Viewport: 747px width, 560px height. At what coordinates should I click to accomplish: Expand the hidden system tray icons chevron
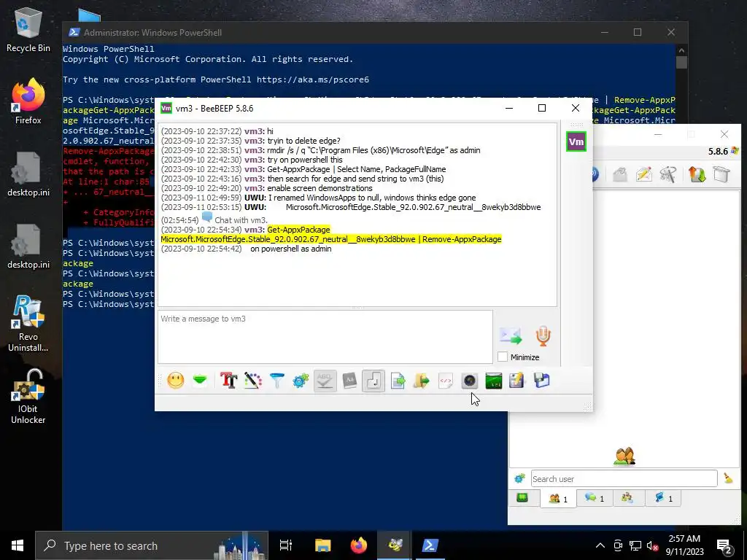coord(600,545)
